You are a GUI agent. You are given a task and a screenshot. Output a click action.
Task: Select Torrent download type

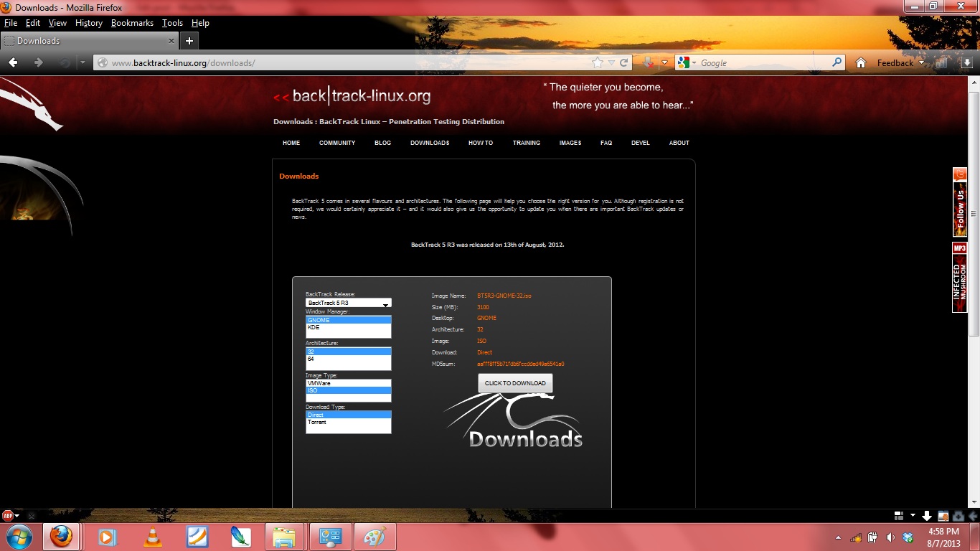point(349,422)
